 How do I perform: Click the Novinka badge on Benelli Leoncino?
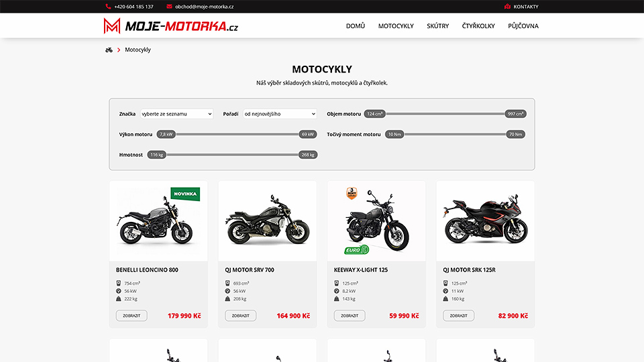[x=185, y=194]
